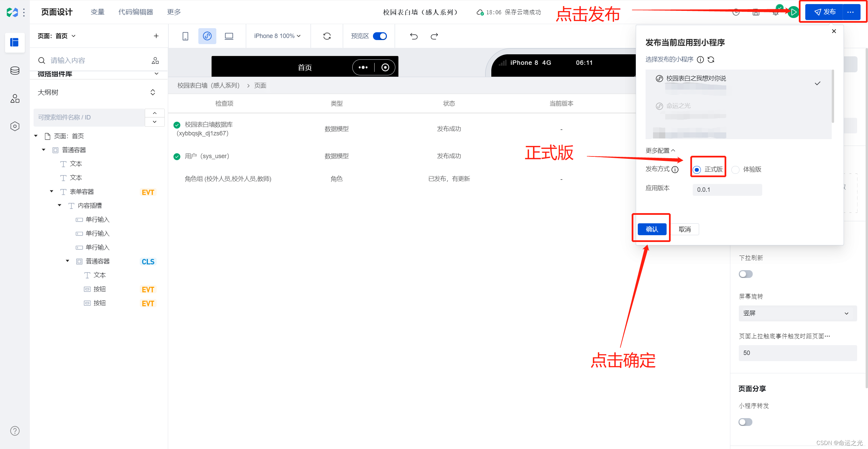Viewport: 868px width, 449px height.
Task: Click the 应用版本 input field
Action: click(727, 190)
